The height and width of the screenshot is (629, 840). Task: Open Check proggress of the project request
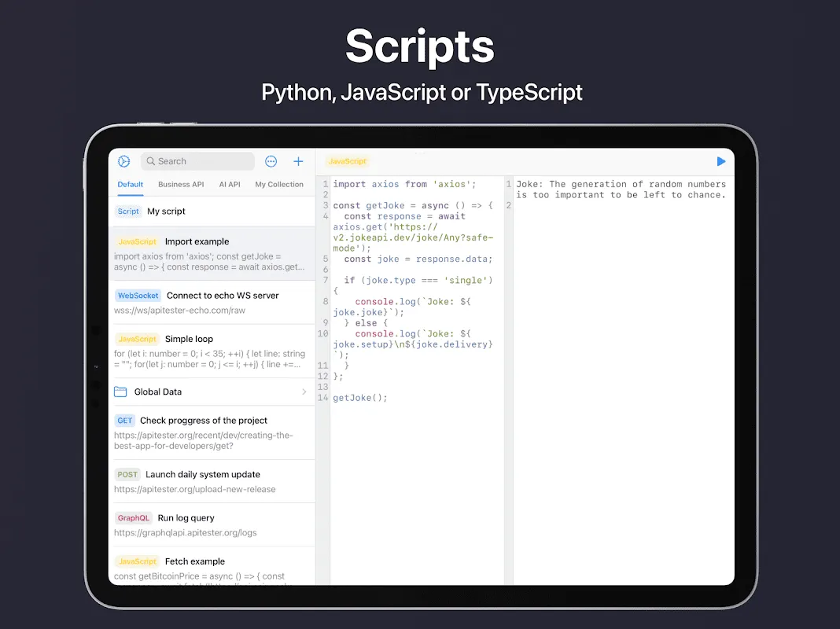pos(212,432)
